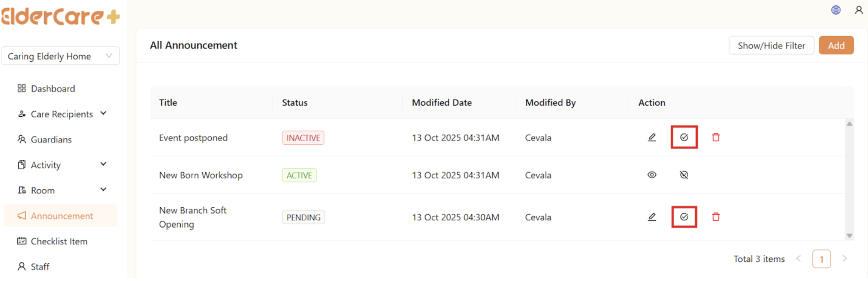
Task: Expand the Activity submenu
Action: point(103,164)
